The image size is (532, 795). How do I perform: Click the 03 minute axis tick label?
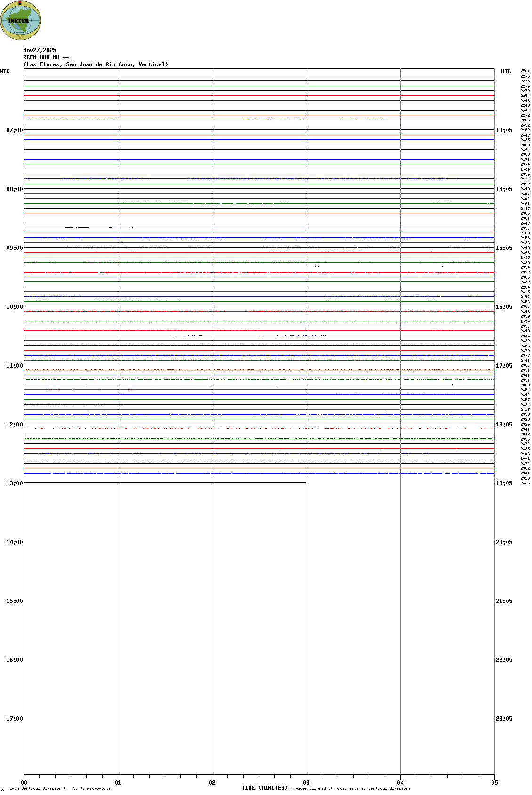coord(306,783)
